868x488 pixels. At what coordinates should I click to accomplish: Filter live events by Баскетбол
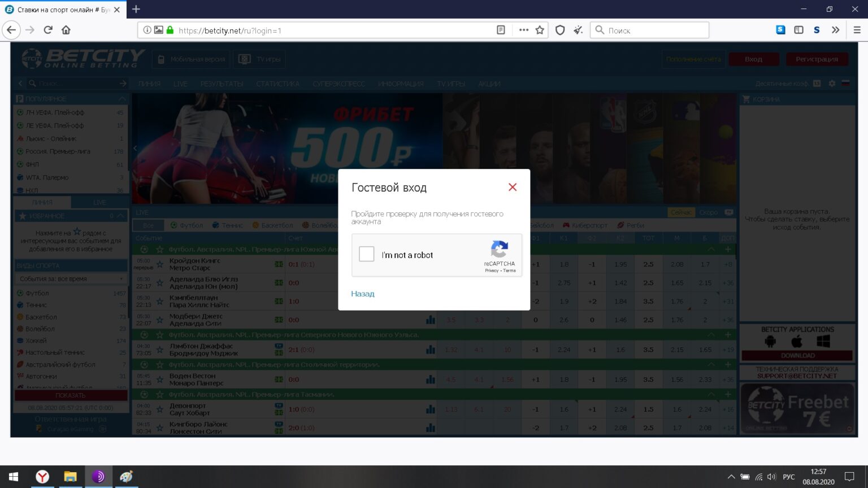tap(273, 225)
